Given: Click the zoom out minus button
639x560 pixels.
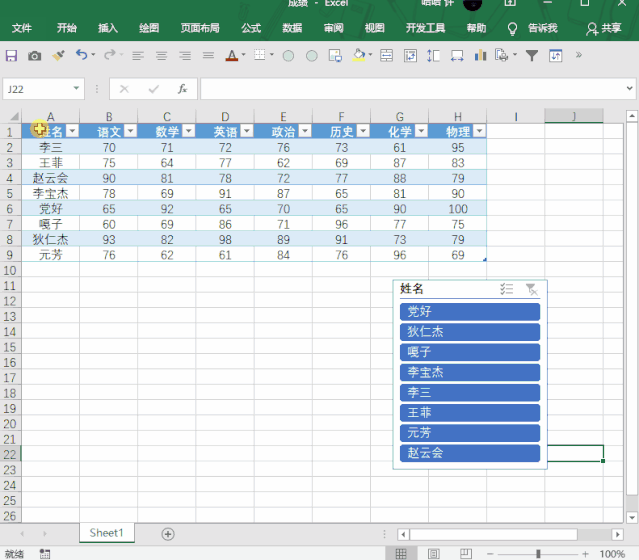Looking at the screenshot, I should [x=490, y=554].
